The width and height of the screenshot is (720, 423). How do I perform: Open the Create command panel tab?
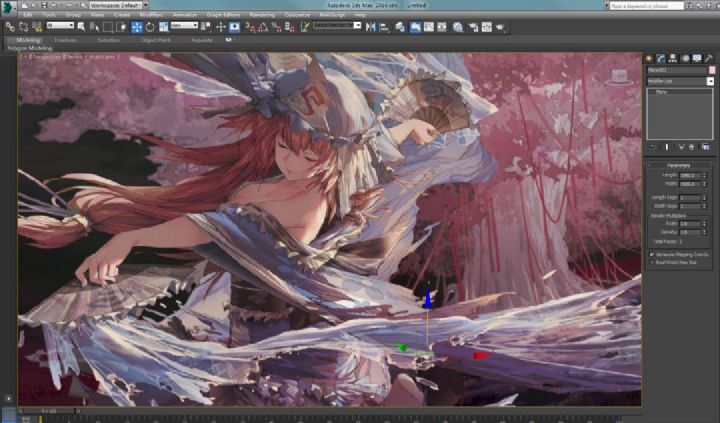[649, 58]
